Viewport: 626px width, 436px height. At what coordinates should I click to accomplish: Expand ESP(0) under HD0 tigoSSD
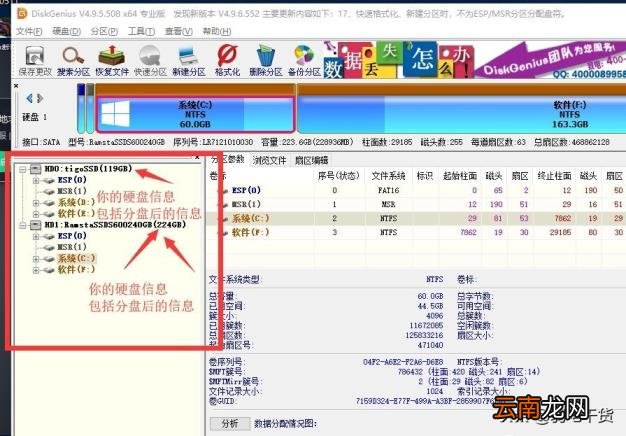[36, 180]
